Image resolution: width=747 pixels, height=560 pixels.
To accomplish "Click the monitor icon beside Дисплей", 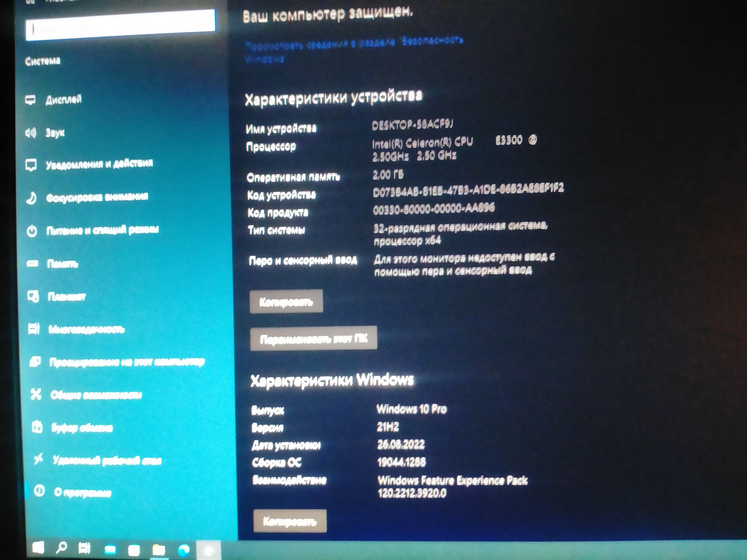I will [30, 100].
